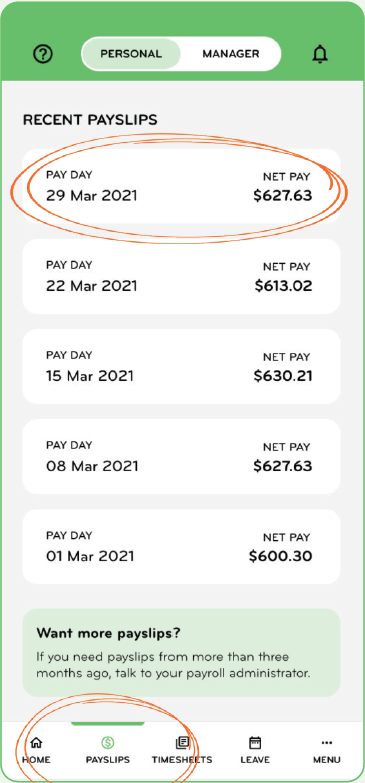Tap the $613.02 net pay amount

click(x=283, y=286)
